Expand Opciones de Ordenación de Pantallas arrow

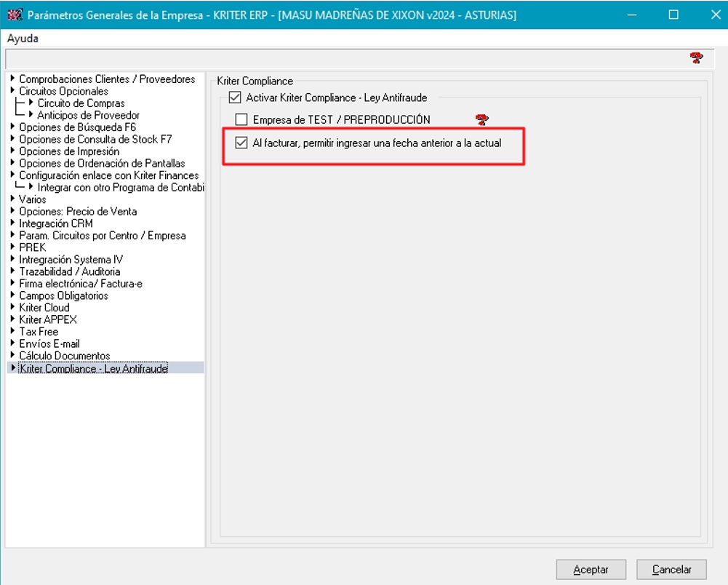pyautogui.click(x=12, y=163)
